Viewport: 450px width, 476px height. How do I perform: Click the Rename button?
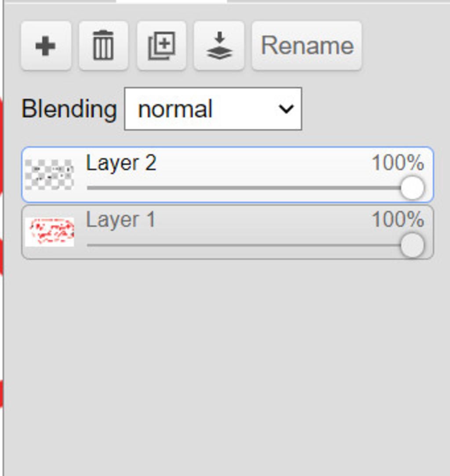tap(307, 46)
